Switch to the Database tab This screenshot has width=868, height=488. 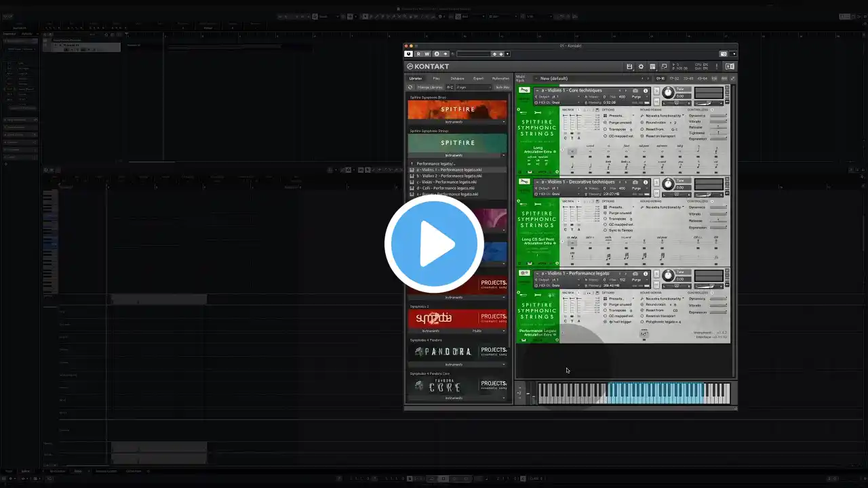click(x=458, y=79)
